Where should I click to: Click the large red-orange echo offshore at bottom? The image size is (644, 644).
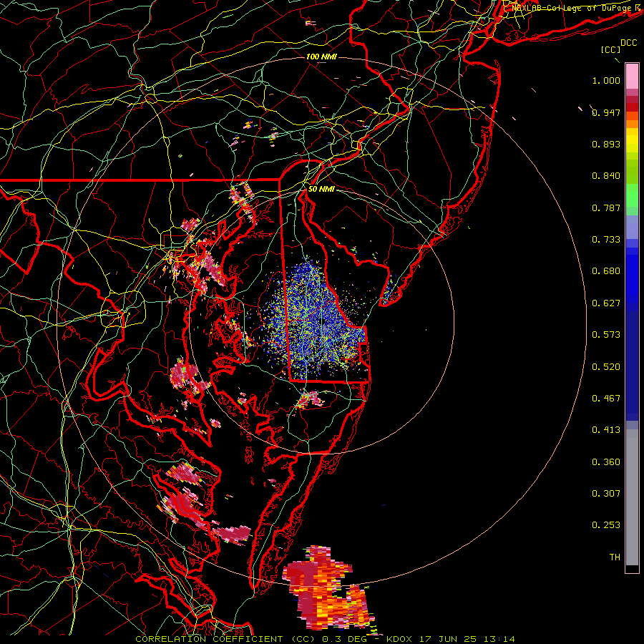[327, 588]
